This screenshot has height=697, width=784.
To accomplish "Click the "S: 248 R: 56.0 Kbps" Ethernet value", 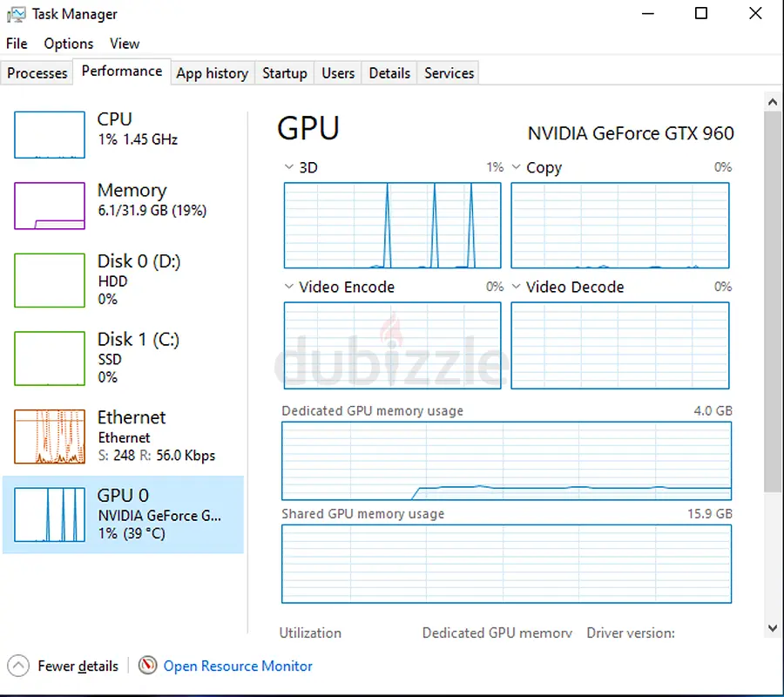I will [x=157, y=455].
